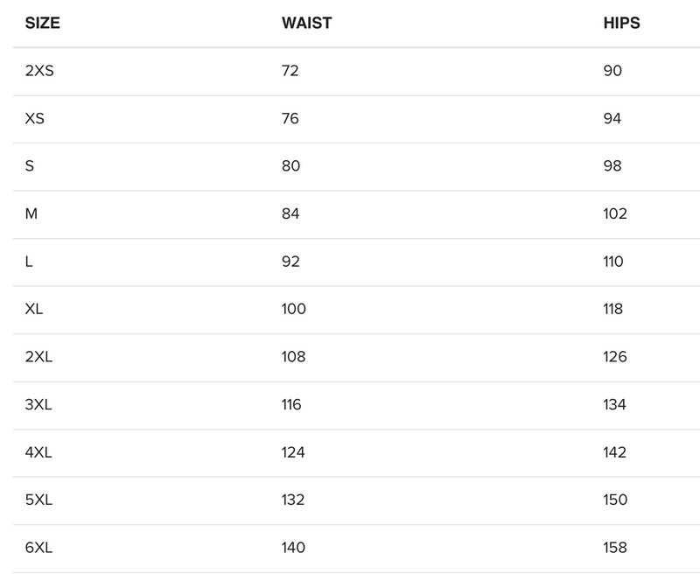Click waist value 80 for size S
The height and width of the screenshot is (588, 700).
coord(290,165)
